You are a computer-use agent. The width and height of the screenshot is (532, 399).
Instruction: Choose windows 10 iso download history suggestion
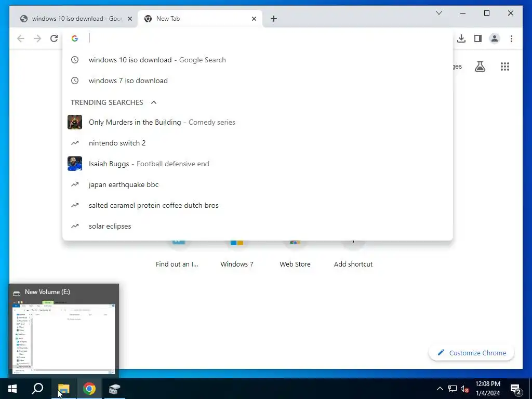(258, 60)
